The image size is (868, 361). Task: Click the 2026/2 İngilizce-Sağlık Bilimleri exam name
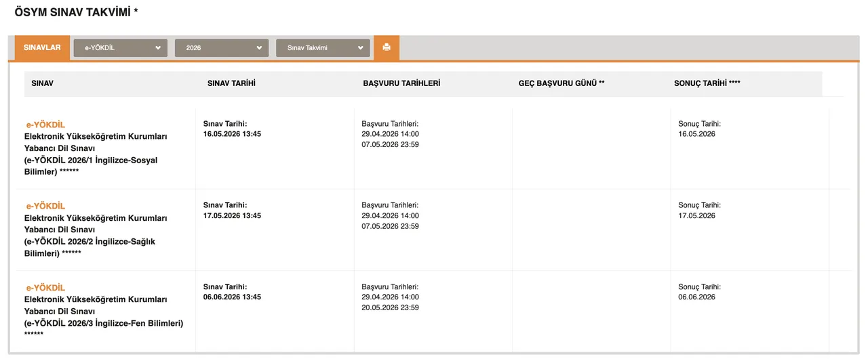click(x=96, y=236)
